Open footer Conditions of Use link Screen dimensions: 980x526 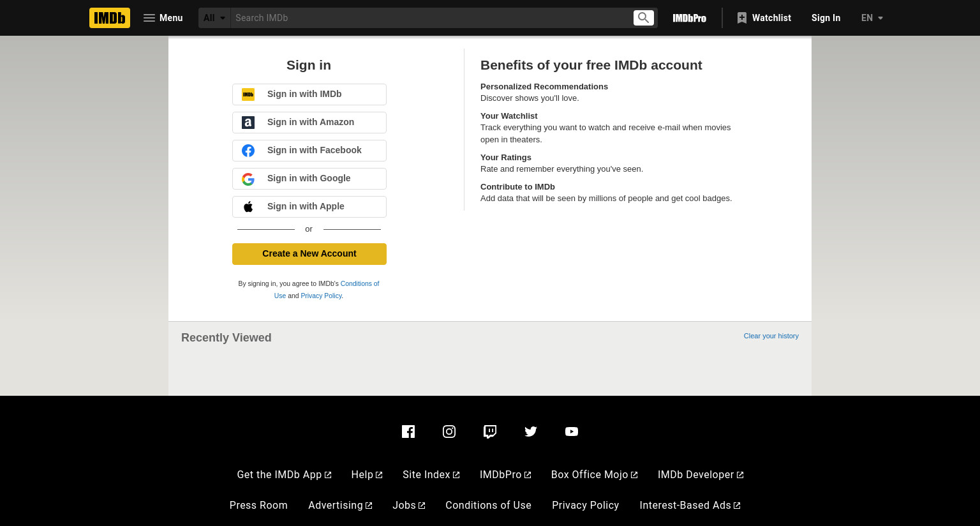(x=488, y=505)
